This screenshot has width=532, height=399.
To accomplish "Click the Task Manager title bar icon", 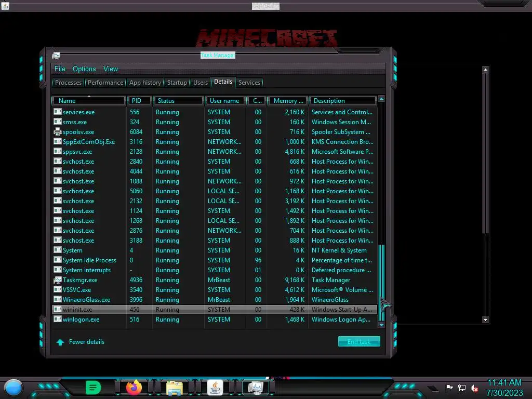I will [56, 55].
